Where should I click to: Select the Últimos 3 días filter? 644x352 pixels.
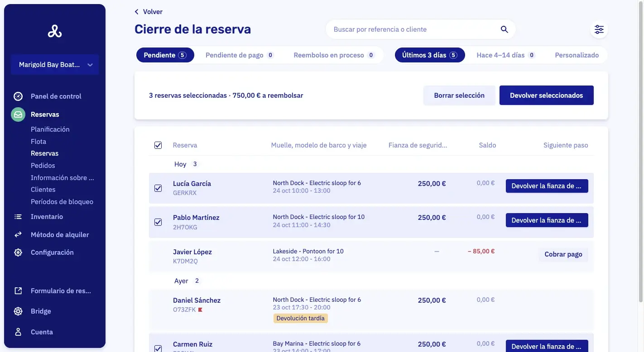point(430,55)
